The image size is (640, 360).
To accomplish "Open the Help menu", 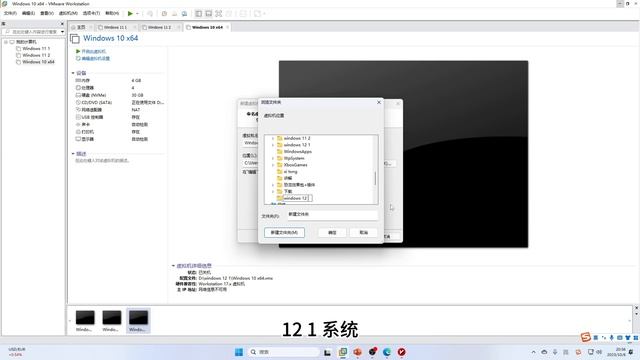I will (x=112, y=13).
